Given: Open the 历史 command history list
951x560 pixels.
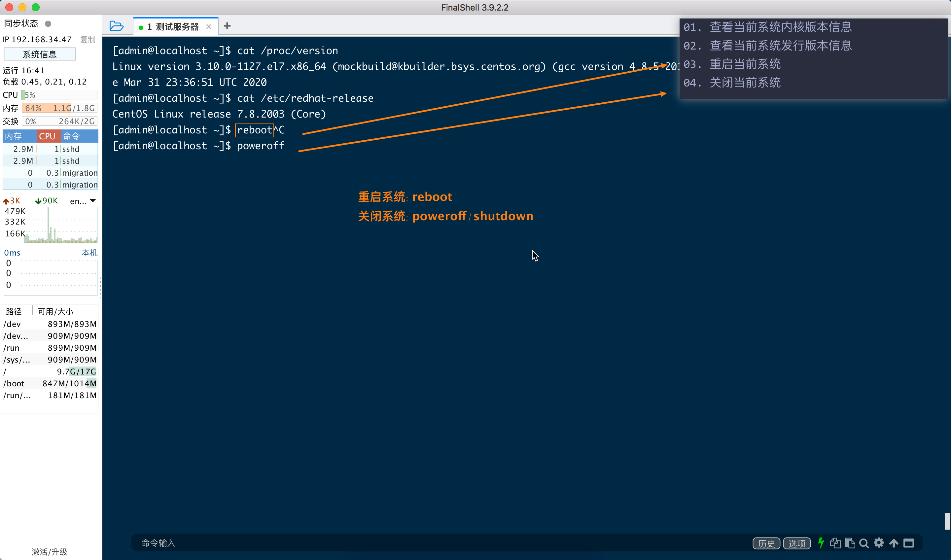Looking at the screenshot, I should 766,543.
